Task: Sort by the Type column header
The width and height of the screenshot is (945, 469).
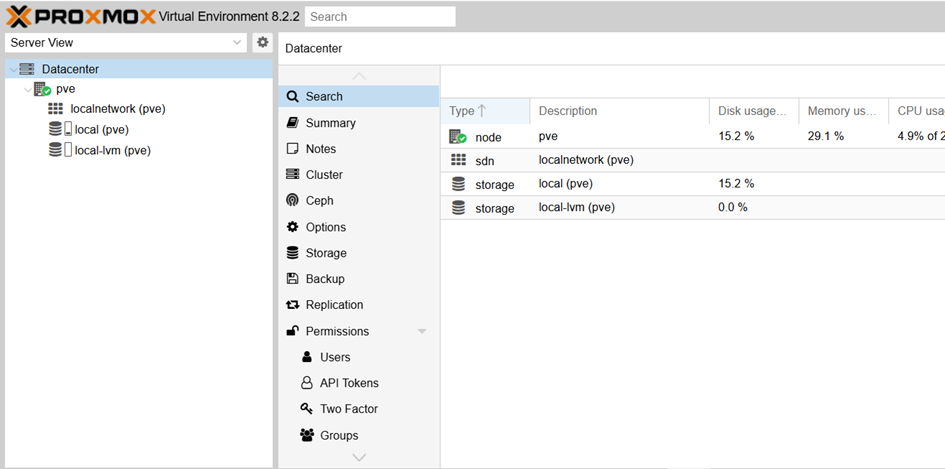Action: (x=485, y=111)
